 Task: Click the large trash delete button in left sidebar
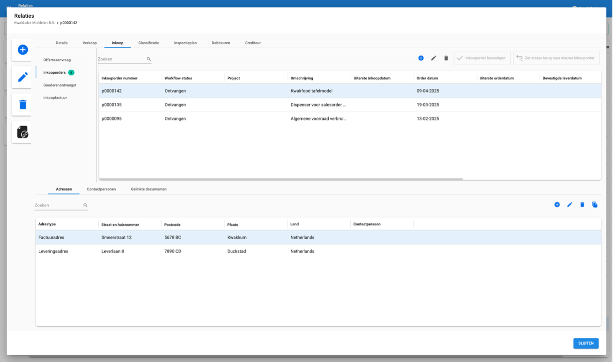tap(23, 105)
